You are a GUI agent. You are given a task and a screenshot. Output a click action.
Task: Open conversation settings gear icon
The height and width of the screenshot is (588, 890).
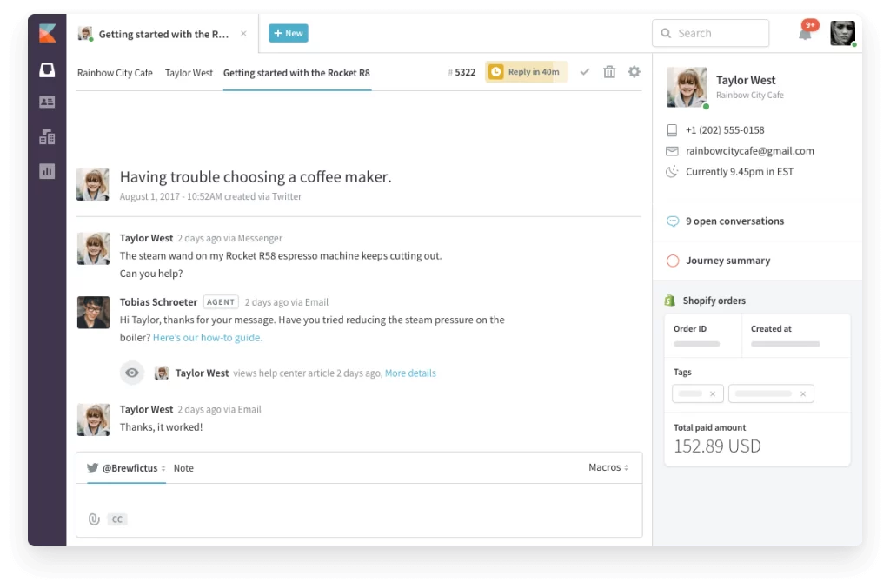coord(634,72)
